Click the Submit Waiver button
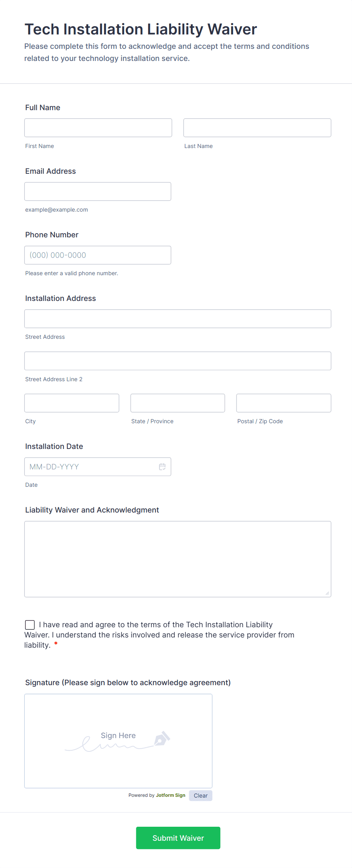The height and width of the screenshot is (868, 352). pos(178,838)
